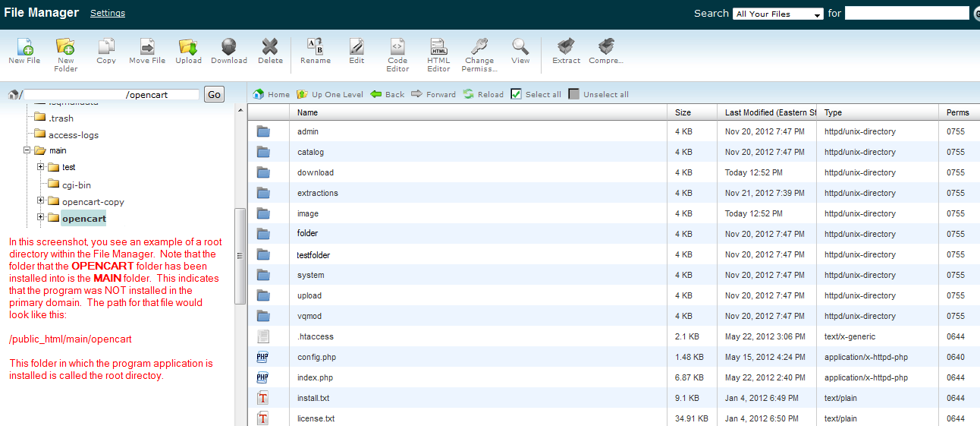Collapse the main folder in tree
Image resolution: width=980 pixels, height=426 pixels.
(27, 150)
